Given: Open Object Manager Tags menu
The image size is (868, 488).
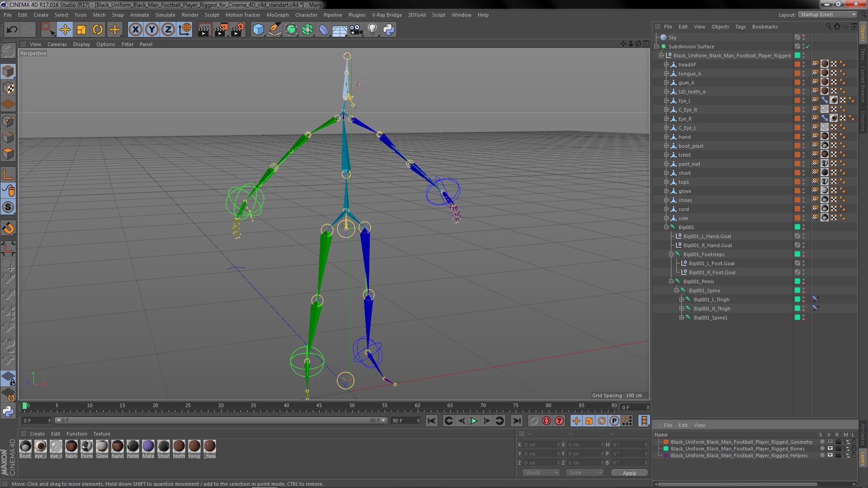Looking at the screenshot, I should pos(740,27).
